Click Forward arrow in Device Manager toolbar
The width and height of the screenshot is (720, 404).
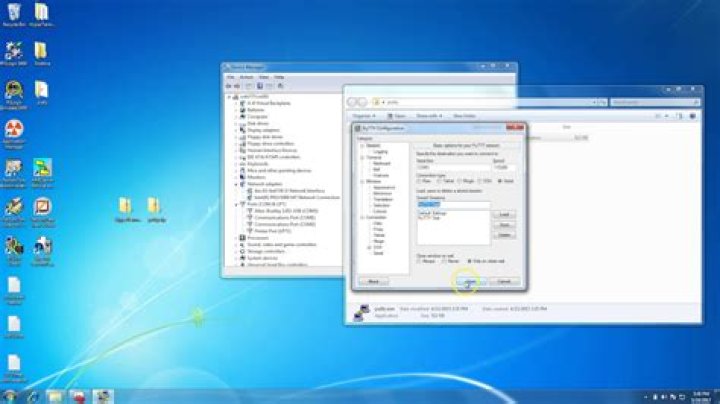237,86
